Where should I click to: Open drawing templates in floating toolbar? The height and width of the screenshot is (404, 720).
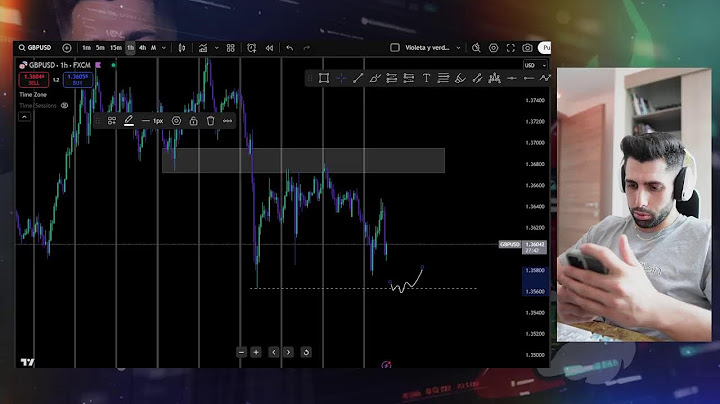click(x=112, y=121)
